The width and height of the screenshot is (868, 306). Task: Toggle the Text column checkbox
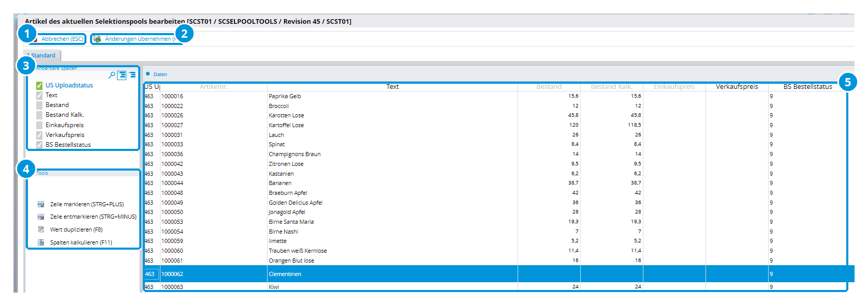[x=39, y=95]
